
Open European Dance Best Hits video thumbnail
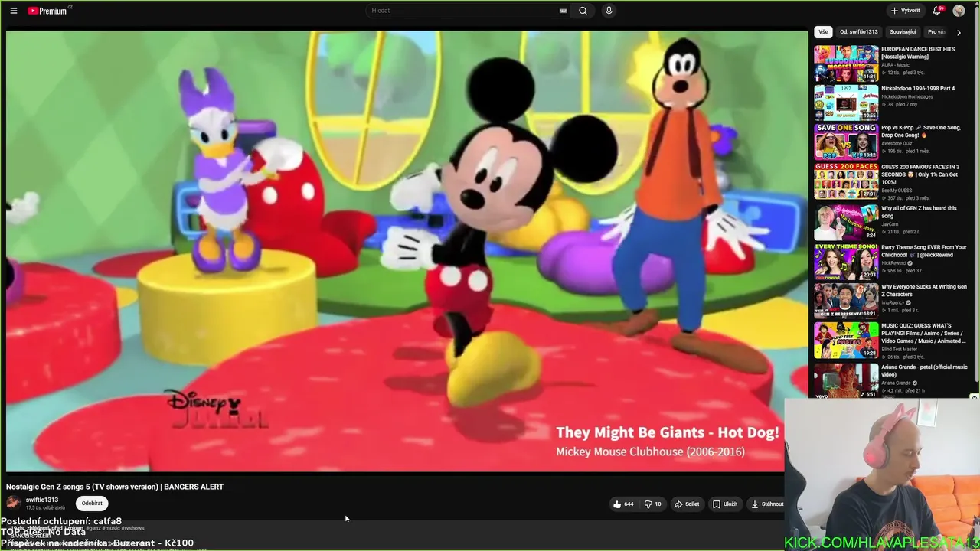point(846,64)
